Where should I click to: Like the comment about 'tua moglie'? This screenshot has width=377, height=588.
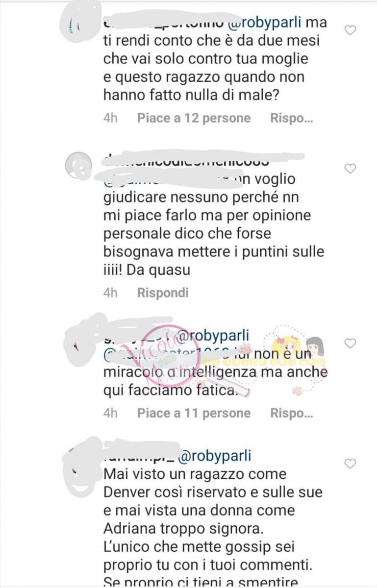(350, 30)
